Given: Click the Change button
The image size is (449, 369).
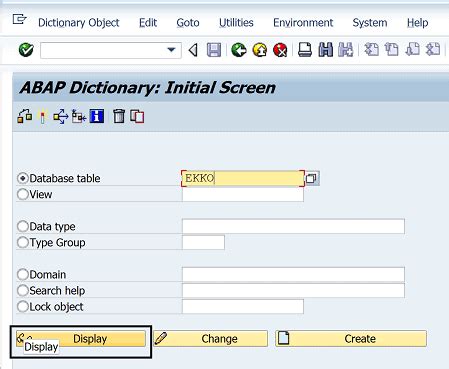Looking at the screenshot, I should click(211, 339).
